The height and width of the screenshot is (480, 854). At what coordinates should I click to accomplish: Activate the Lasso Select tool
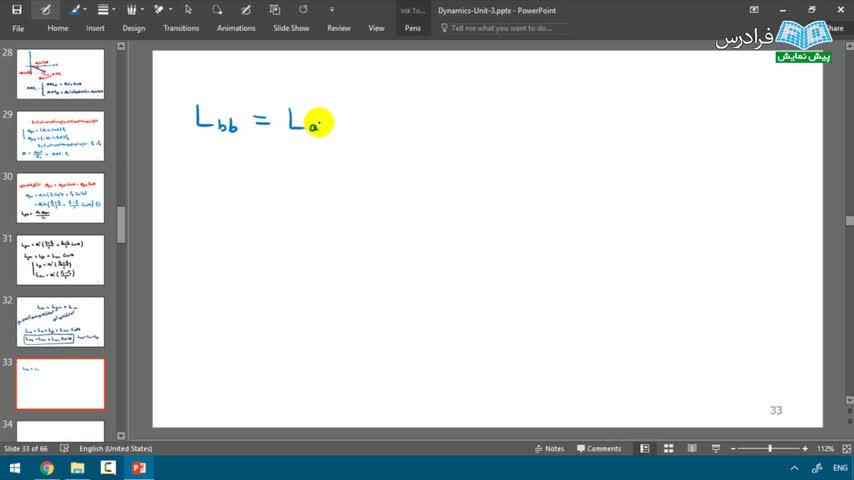217,10
